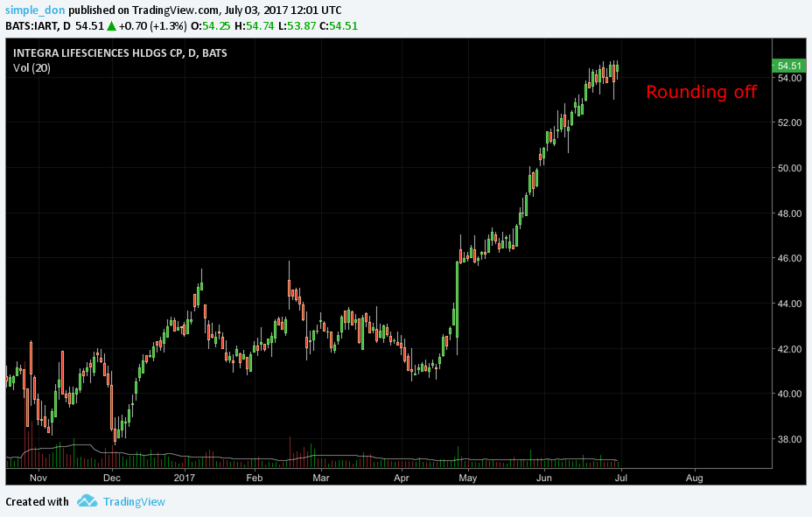Image resolution: width=812 pixels, height=517 pixels.
Task: Select the 54.51 current price label
Action: [788, 66]
